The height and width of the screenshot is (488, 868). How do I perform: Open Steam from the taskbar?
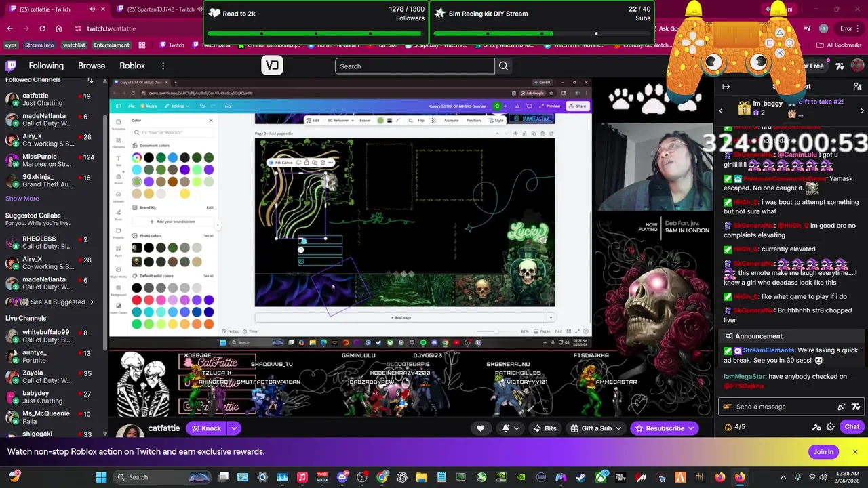580,477
